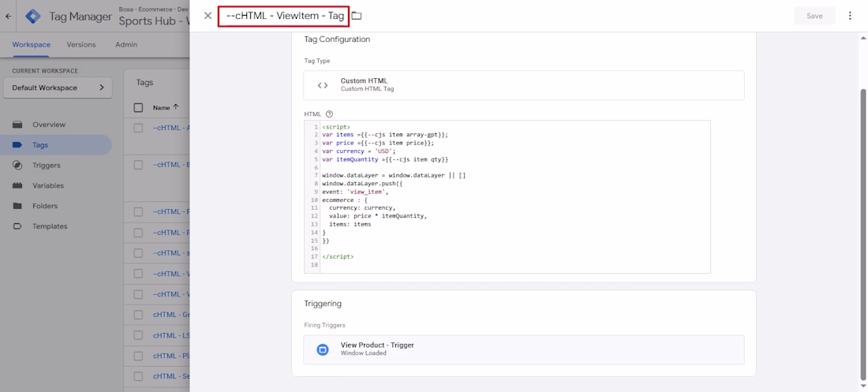Open the cHTML - Ge tag link
This screenshot has width=868, height=392.
click(171, 315)
